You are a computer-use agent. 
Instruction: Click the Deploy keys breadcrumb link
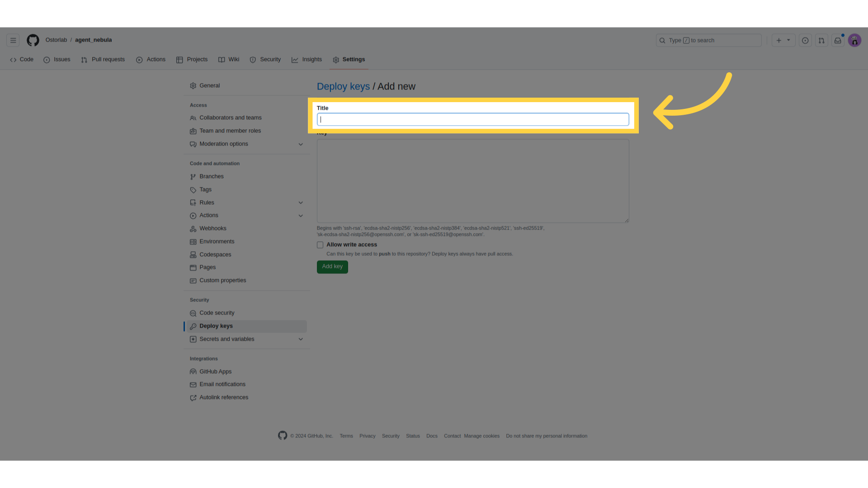tap(343, 86)
